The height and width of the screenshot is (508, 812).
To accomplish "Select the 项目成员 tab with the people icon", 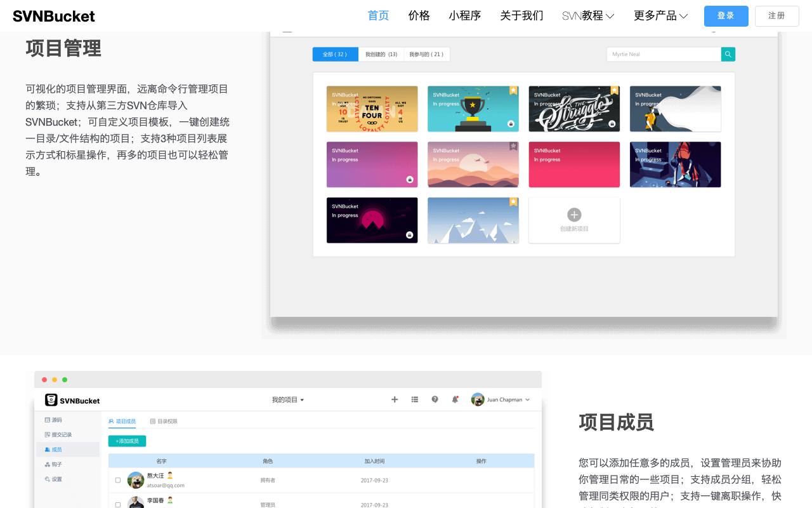I will pos(122,421).
